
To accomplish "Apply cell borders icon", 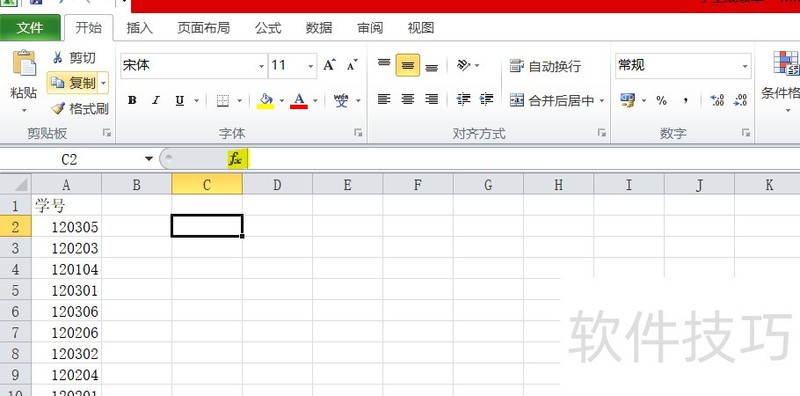I will (x=222, y=101).
